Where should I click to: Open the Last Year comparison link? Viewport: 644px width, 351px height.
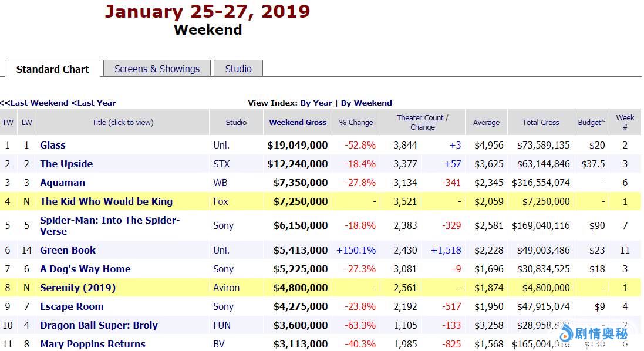(94, 103)
